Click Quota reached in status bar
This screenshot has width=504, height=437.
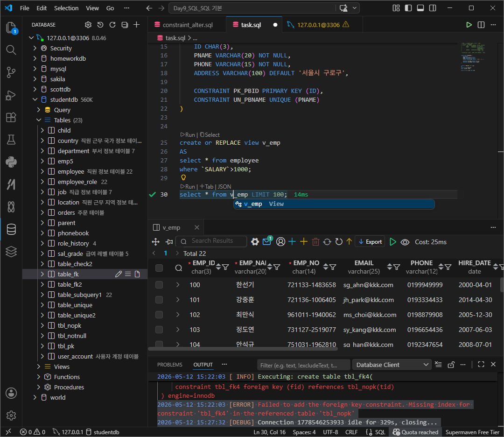(x=415, y=432)
